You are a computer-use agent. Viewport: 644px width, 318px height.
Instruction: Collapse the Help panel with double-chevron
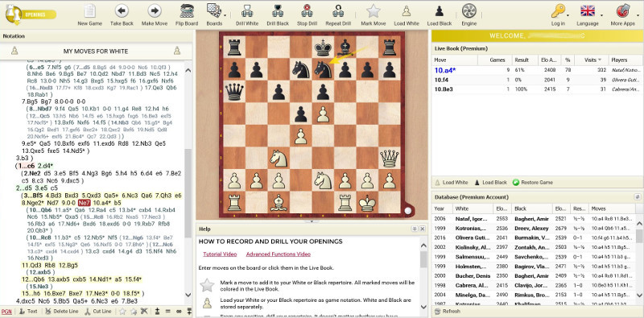pos(415,229)
